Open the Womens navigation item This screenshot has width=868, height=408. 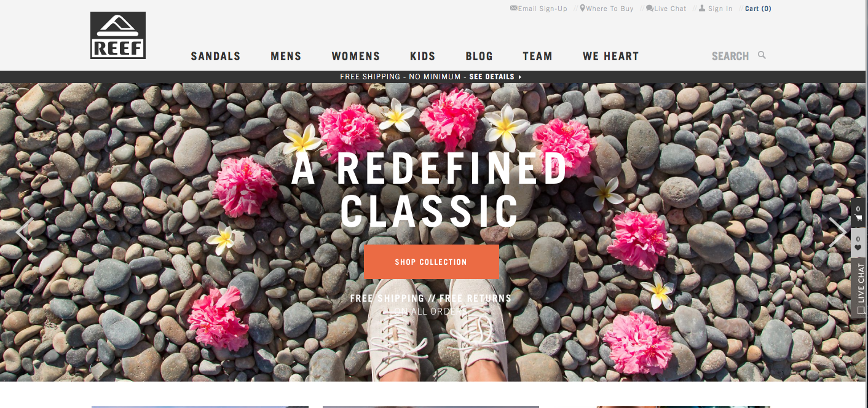(x=356, y=56)
